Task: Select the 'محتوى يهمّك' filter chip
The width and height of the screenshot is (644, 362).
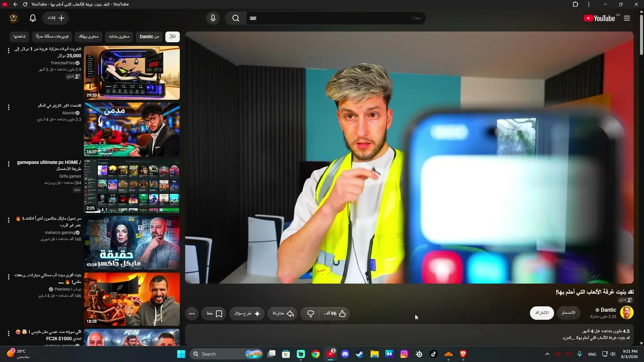Action: [x=89, y=37]
